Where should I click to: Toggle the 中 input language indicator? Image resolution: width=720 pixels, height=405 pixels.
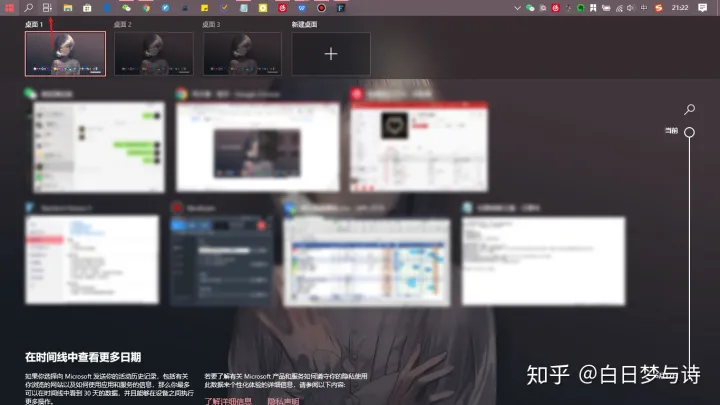(x=644, y=8)
